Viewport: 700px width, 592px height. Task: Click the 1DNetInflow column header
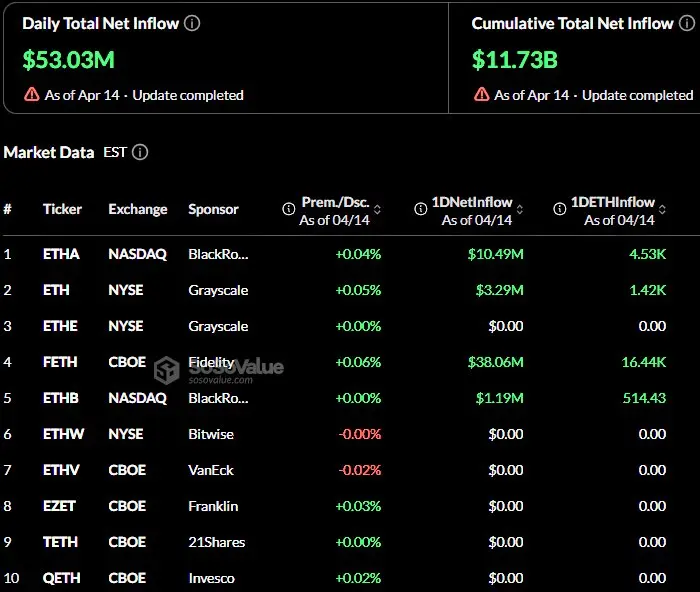[472, 202]
